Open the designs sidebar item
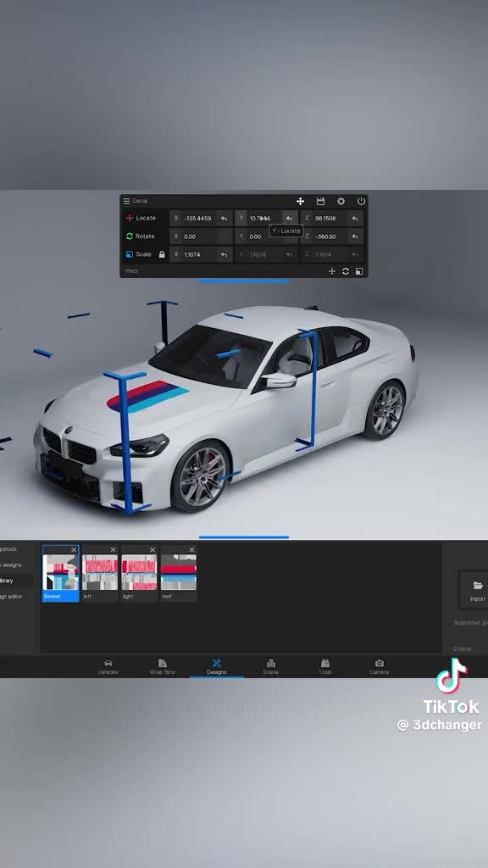Viewport: 488px width, 868px height. pos(17,565)
